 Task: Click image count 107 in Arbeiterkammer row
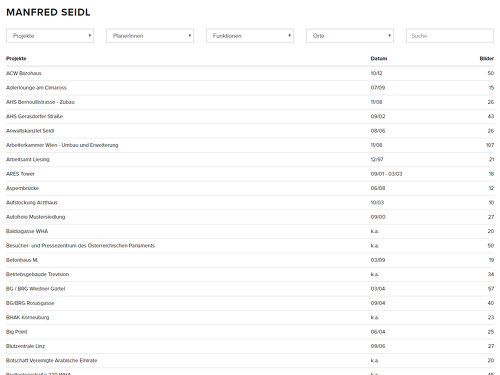[x=490, y=145]
